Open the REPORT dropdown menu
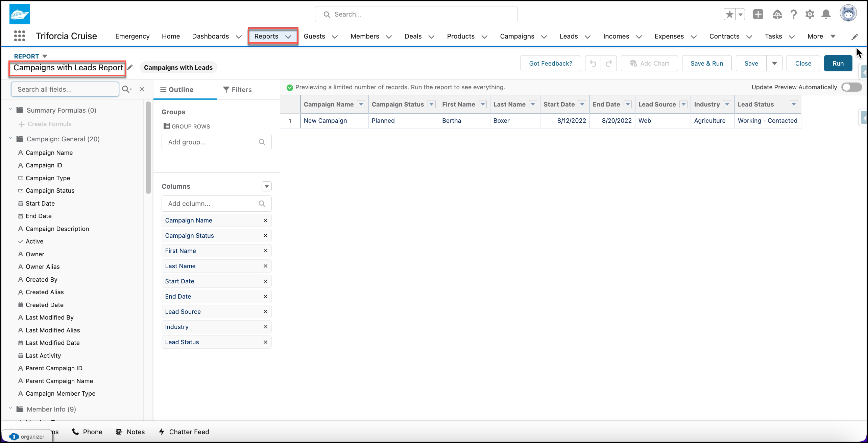The image size is (868, 443). coord(31,56)
